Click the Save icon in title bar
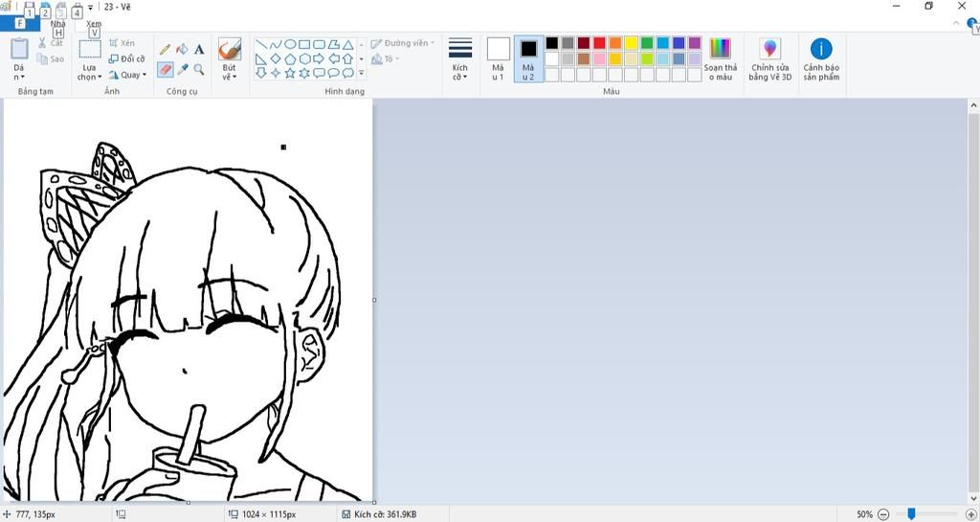Screen dimensions: 980x522 tap(30, 8)
